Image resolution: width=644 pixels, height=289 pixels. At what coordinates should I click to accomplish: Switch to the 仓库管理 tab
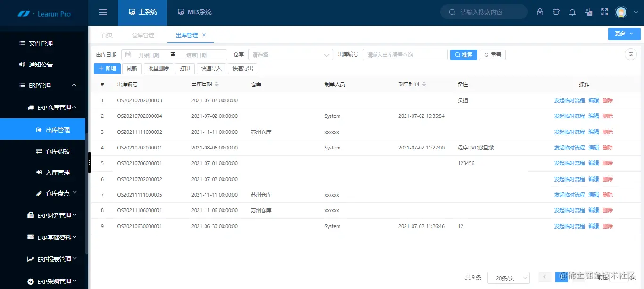click(143, 34)
